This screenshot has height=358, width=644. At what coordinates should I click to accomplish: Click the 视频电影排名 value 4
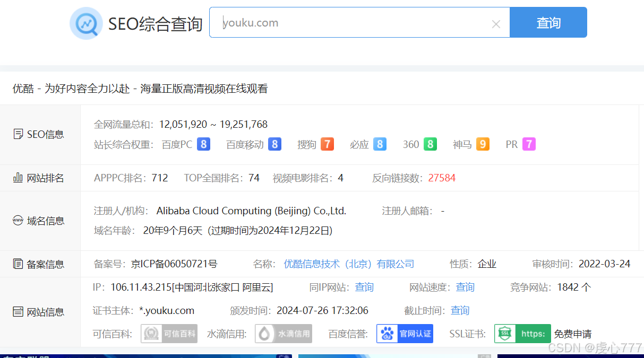pyautogui.click(x=341, y=178)
